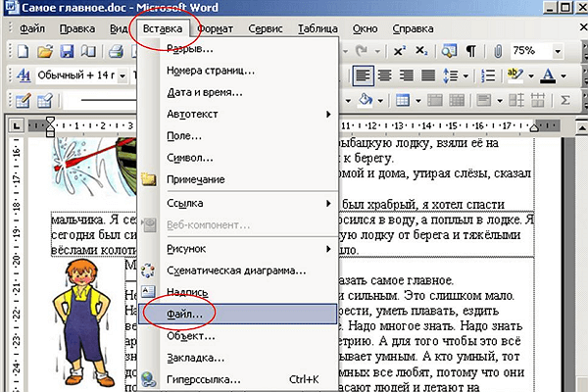
Task: Click the AutoSum sigma icon
Action: click(x=565, y=100)
